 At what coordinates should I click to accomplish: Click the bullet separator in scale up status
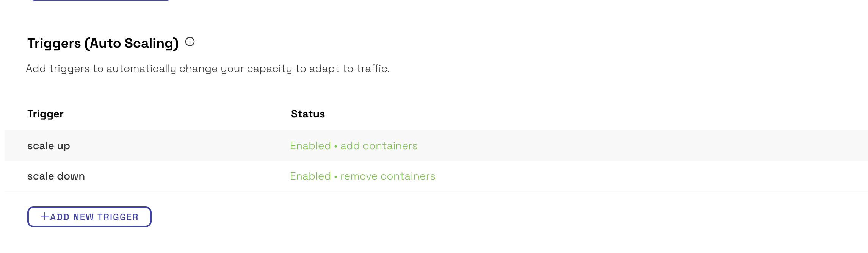click(x=336, y=146)
